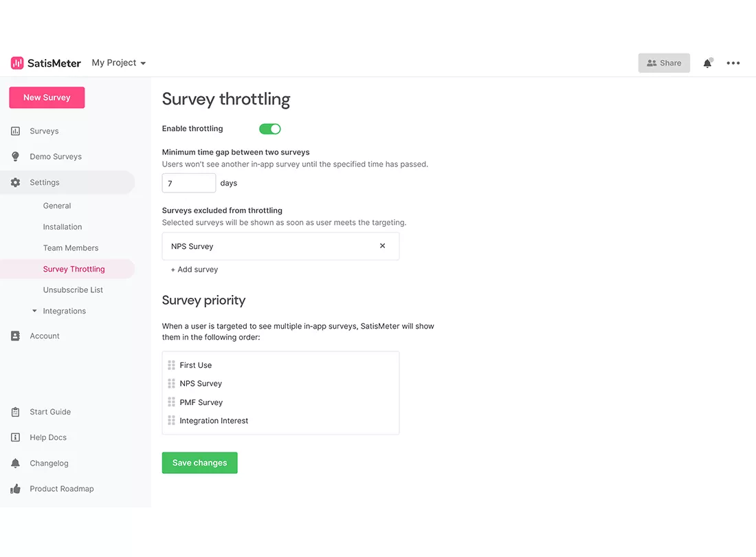Click the notification bell icon
Viewport: 756px width, 557px height.
pyautogui.click(x=707, y=63)
